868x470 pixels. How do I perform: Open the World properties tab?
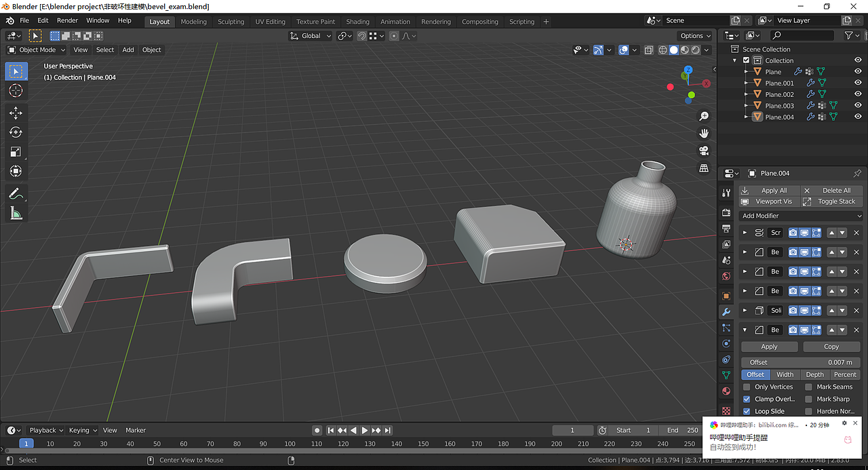[726, 276]
